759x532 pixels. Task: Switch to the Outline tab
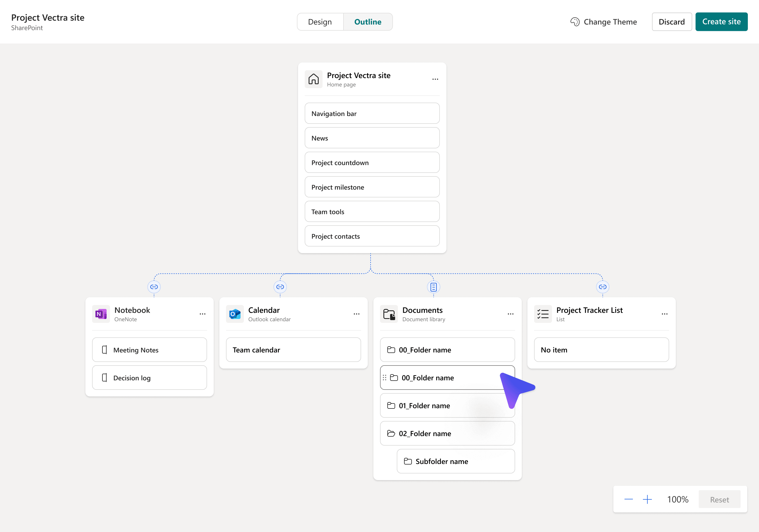point(368,22)
